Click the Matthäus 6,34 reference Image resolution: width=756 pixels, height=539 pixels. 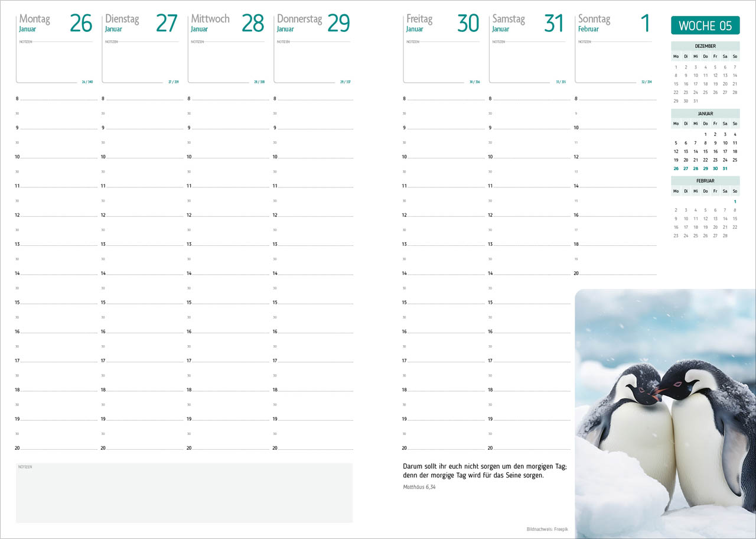(x=419, y=488)
